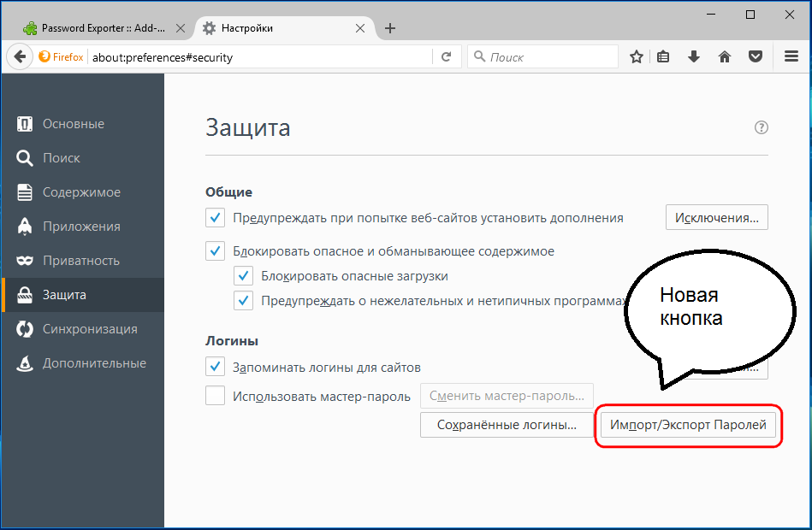Toggle warning about add-on installation checkbox
The width and height of the screenshot is (812, 530).
tap(216, 218)
